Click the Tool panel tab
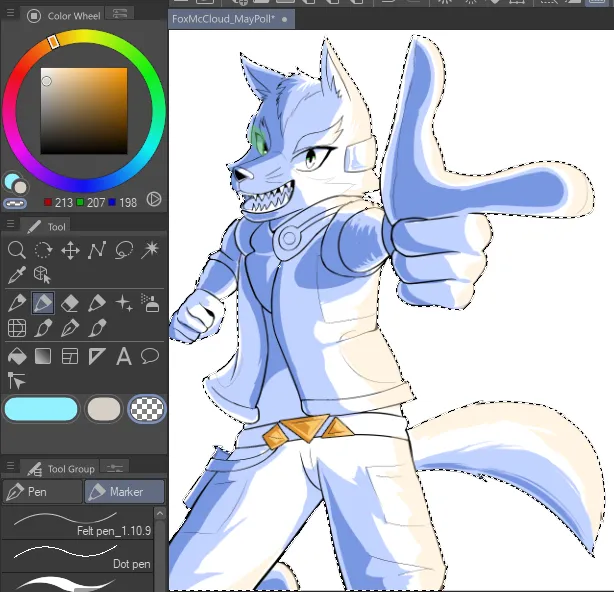Image resolution: width=614 pixels, height=592 pixels. pos(46,226)
